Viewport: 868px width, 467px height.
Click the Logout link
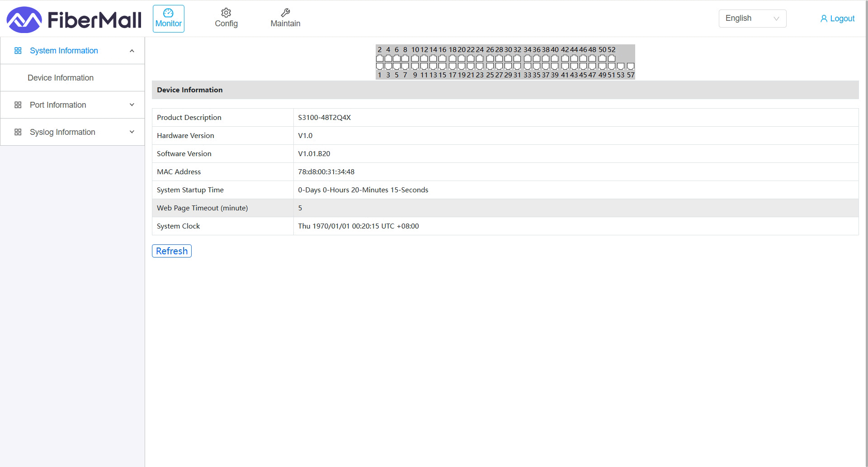pyautogui.click(x=837, y=19)
